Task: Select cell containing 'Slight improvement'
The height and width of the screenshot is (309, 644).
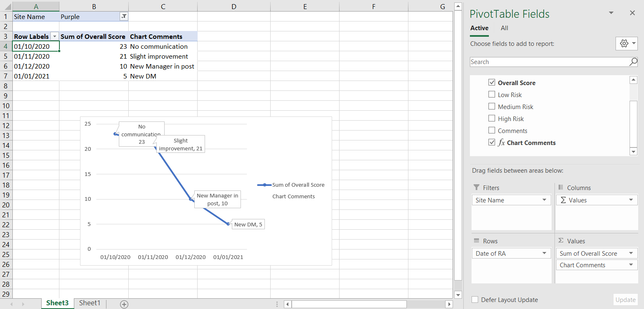Action: click(163, 56)
